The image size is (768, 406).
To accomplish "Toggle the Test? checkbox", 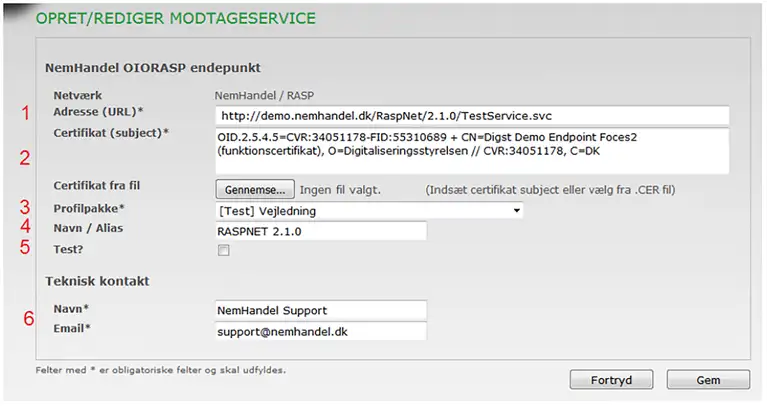I will [x=223, y=251].
